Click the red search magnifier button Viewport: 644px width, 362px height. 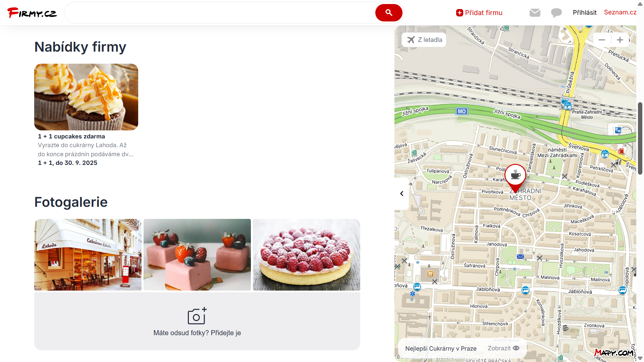(389, 13)
